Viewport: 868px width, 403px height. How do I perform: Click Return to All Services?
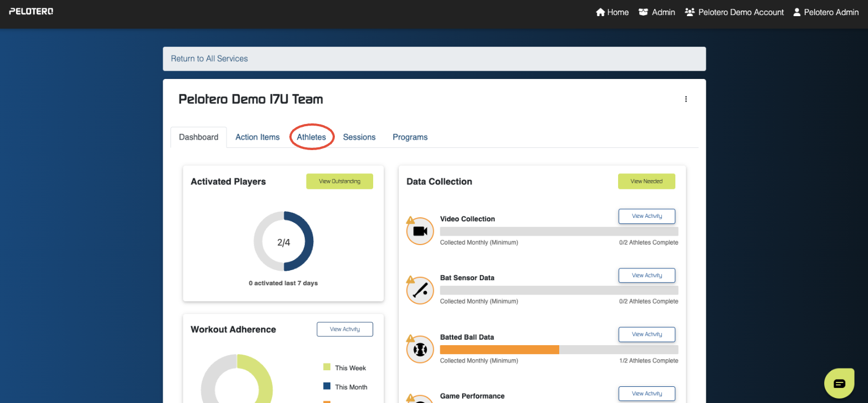click(x=209, y=58)
